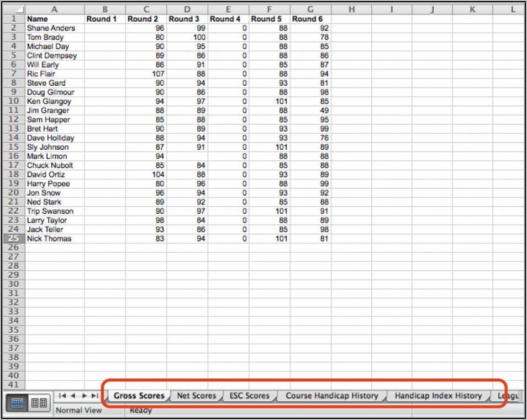Select the Jim Granger cell
Screen dimensions: 527x420
(55, 111)
